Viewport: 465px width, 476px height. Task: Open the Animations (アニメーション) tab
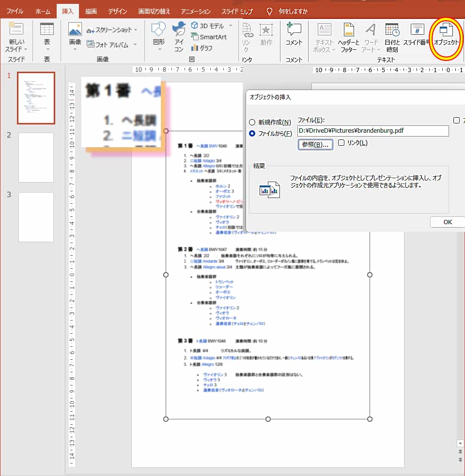pos(196,12)
